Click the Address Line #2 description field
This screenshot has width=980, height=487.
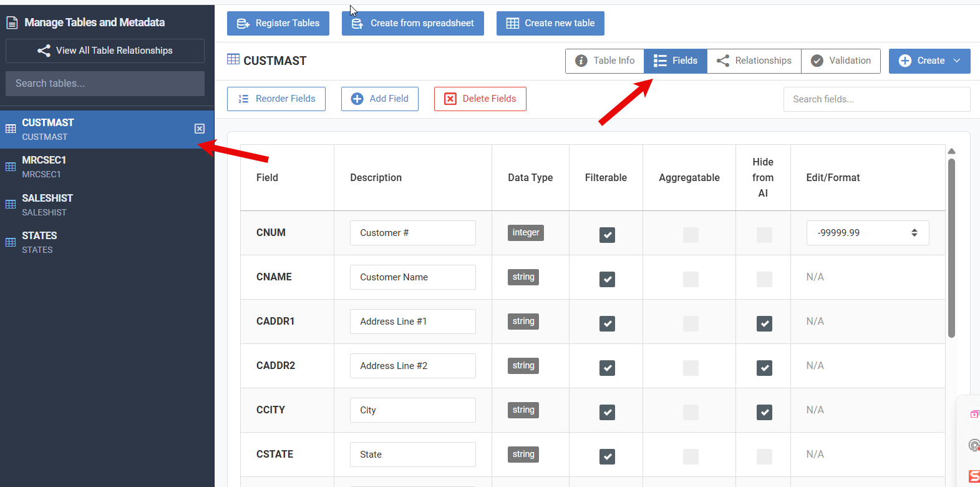pos(413,366)
